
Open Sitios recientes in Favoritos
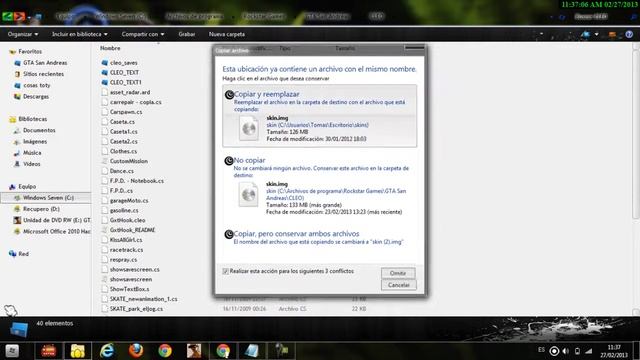point(39,74)
